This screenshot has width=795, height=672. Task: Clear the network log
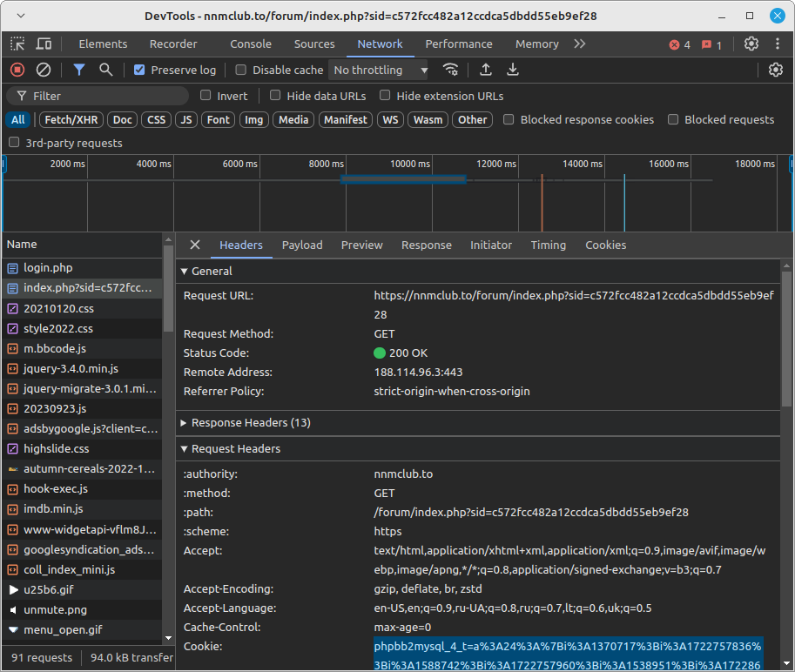click(x=43, y=70)
